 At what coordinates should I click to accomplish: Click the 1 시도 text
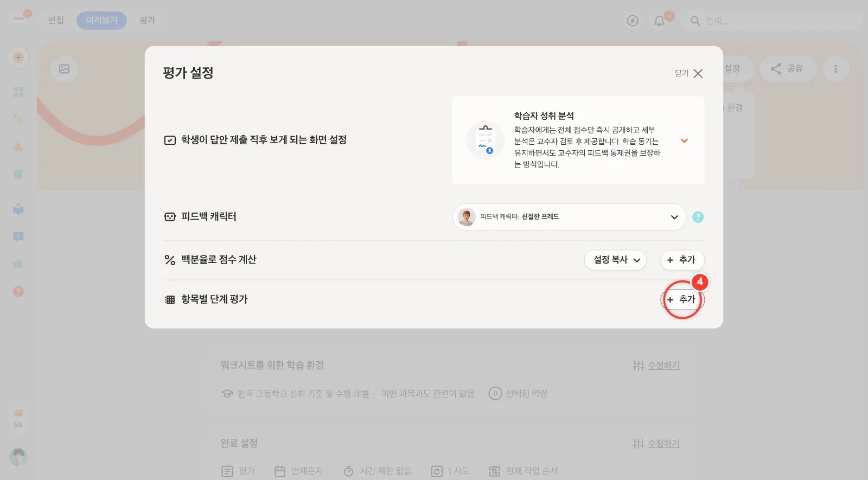tap(458, 471)
